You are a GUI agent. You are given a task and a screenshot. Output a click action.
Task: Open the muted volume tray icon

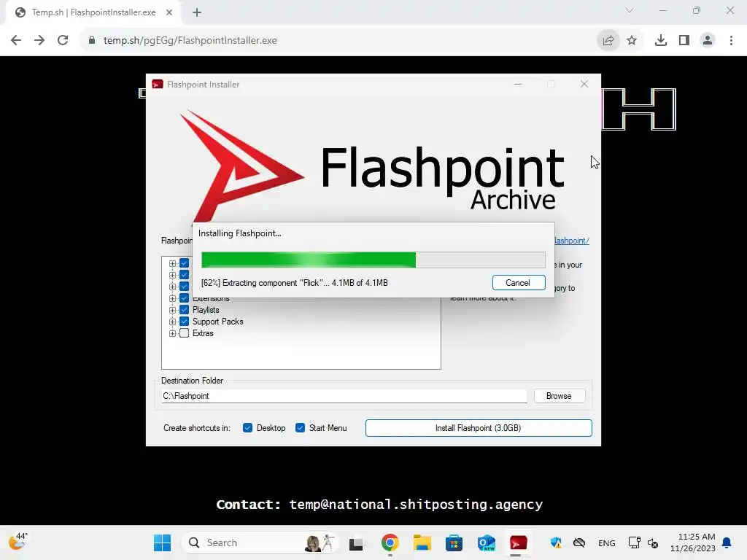(653, 543)
